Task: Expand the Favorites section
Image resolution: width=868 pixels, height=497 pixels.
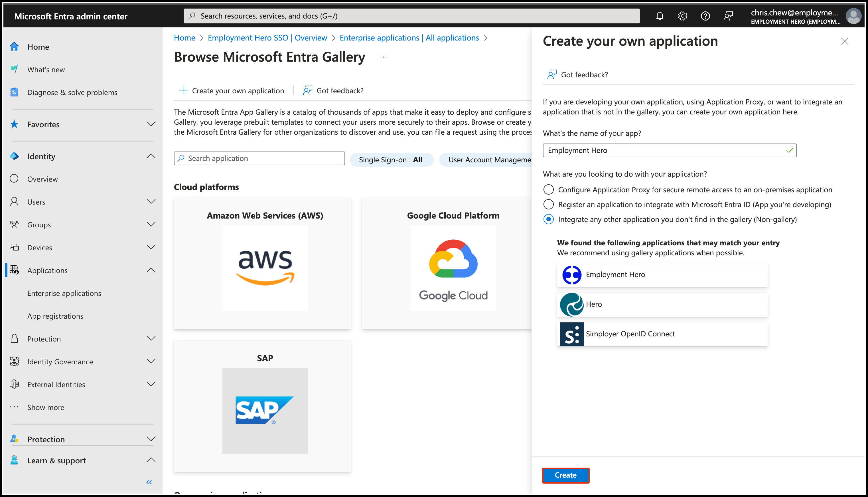Action: [x=151, y=124]
